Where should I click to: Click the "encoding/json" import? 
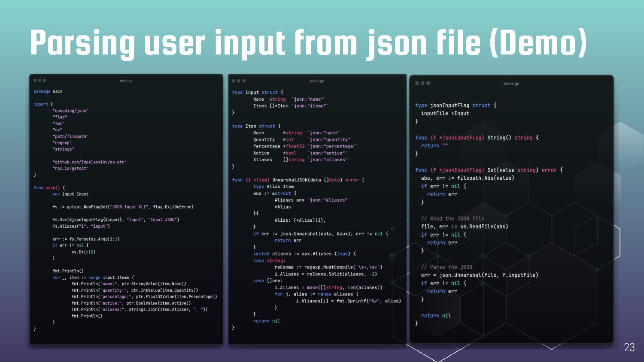[x=70, y=111]
